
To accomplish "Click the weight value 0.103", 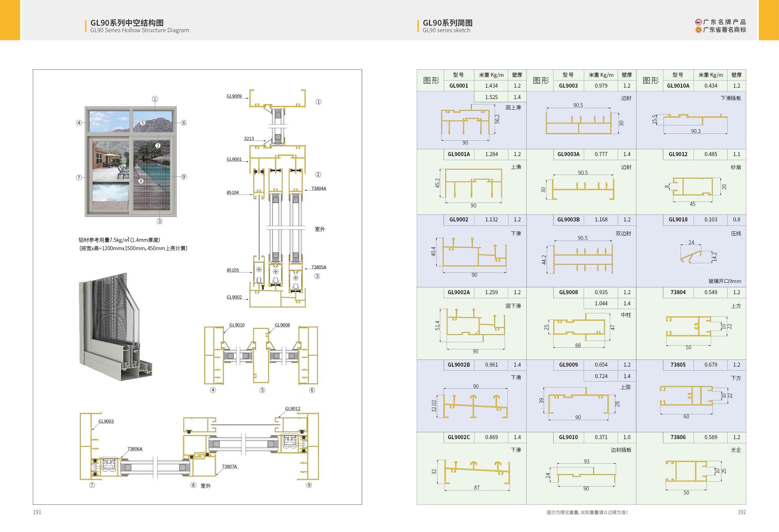I will pyautogui.click(x=711, y=220).
